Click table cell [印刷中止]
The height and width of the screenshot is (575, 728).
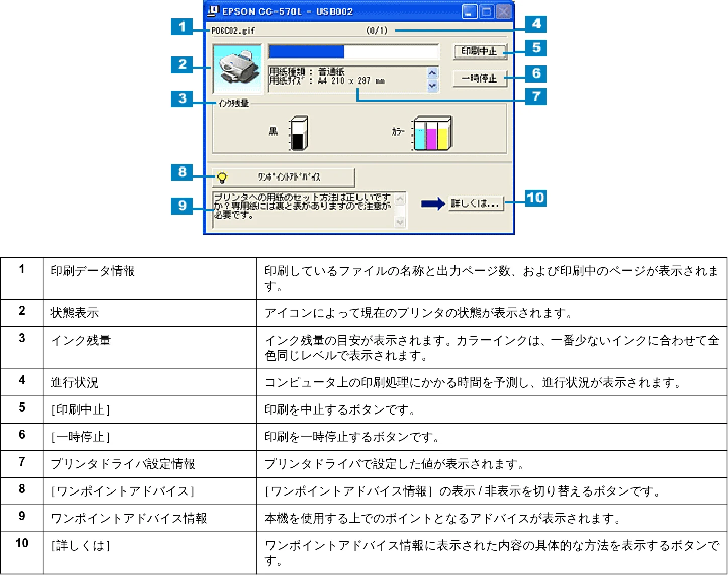point(150,410)
